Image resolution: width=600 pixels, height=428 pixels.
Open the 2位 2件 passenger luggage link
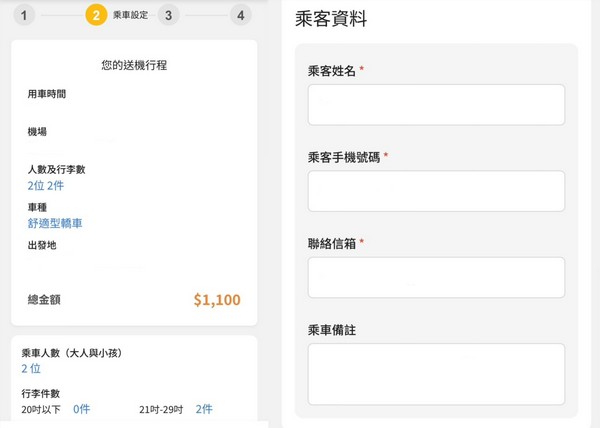click(x=46, y=186)
